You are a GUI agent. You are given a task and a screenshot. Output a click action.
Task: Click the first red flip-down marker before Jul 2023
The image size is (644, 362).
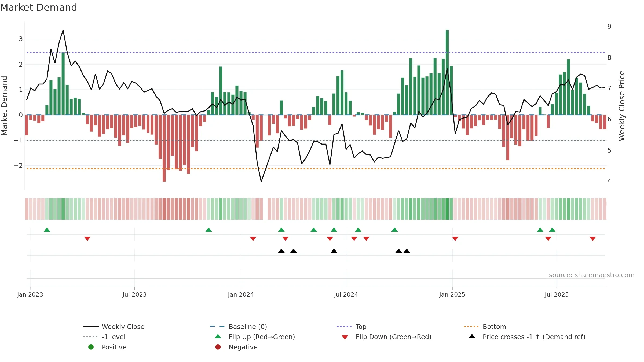pyautogui.click(x=87, y=239)
